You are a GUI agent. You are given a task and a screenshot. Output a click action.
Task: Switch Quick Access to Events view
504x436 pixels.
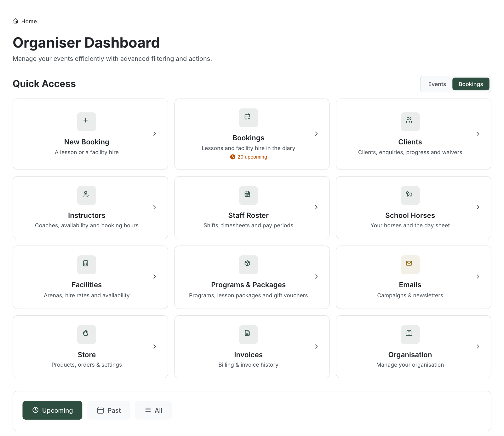click(x=437, y=84)
